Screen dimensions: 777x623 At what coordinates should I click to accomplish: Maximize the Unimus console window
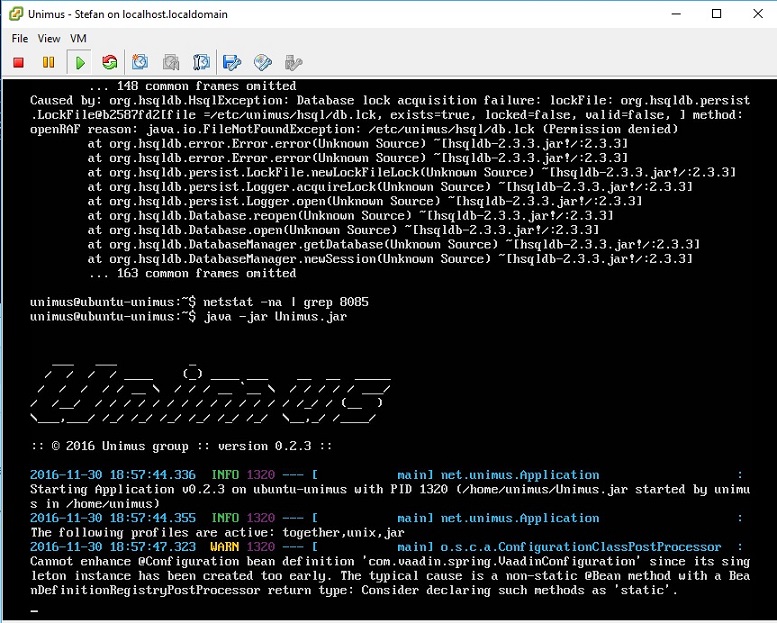717,14
